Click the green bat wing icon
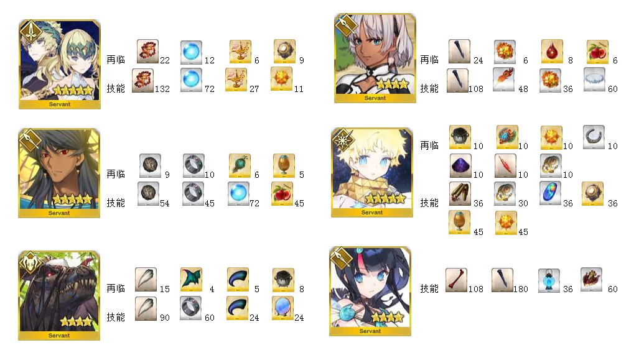 pos(192,280)
